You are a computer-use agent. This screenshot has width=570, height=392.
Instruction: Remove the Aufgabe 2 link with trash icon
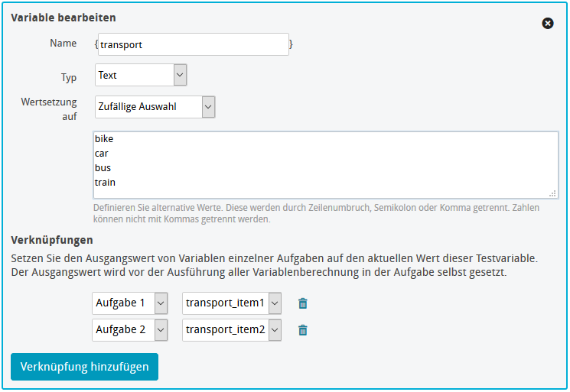point(303,330)
